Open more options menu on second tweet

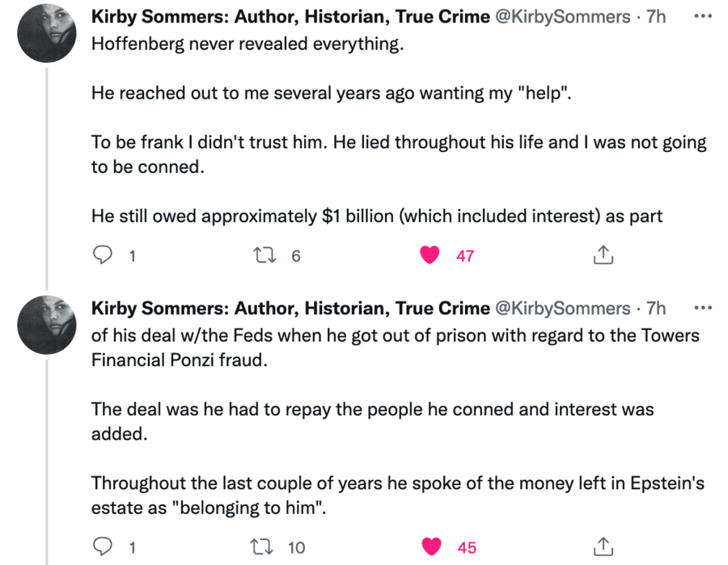tap(704, 308)
